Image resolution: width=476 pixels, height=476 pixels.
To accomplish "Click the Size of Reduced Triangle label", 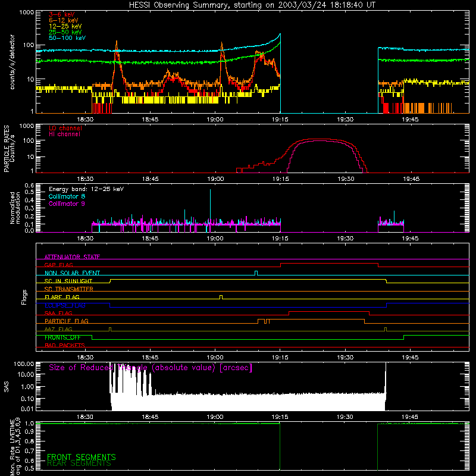I will point(151,368).
